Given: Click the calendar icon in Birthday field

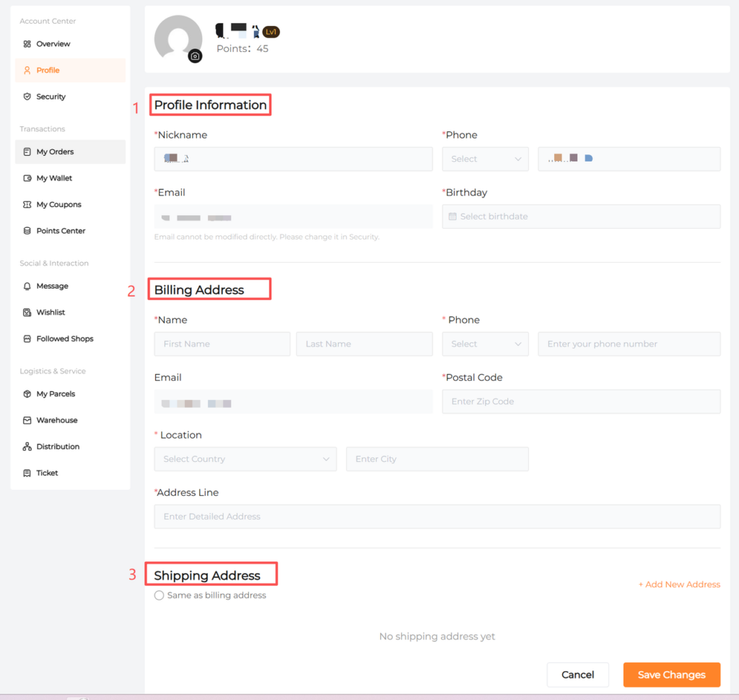Looking at the screenshot, I should click(x=452, y=216).
